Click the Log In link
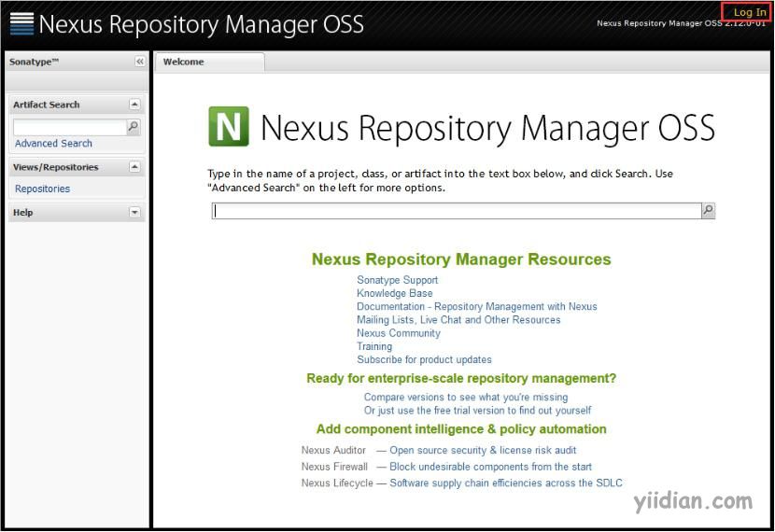The width and height of the screenshot is (775, 532). click(749, 12)
